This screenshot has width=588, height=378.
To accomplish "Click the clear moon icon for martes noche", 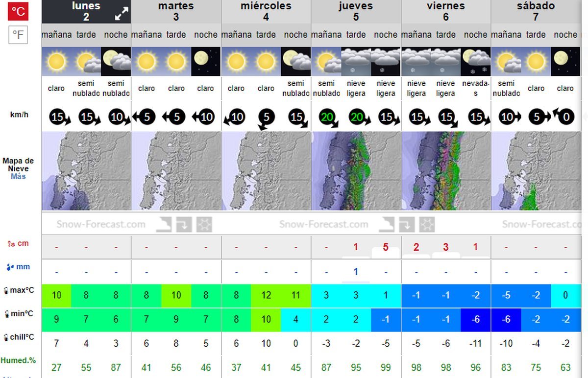I will tap(206, 62).
